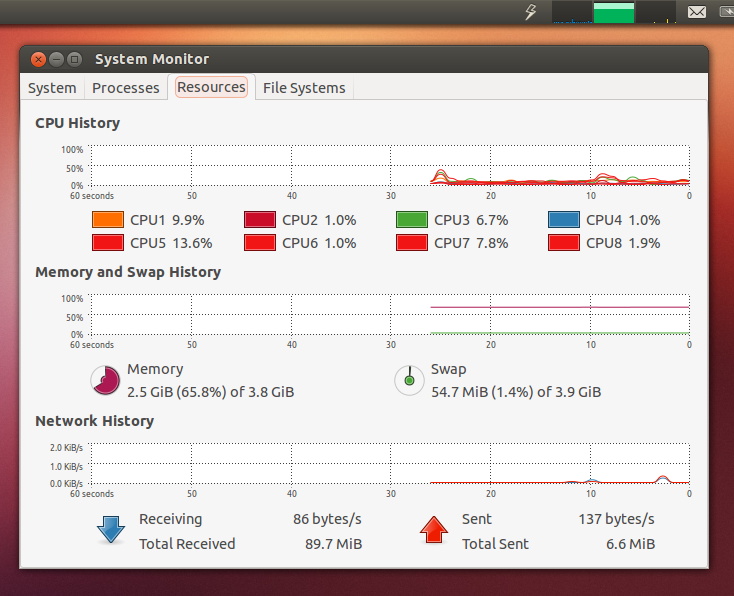Click the CPU6 1.0% label
This screenshot has width=734, height=596.
coord(319,243)
